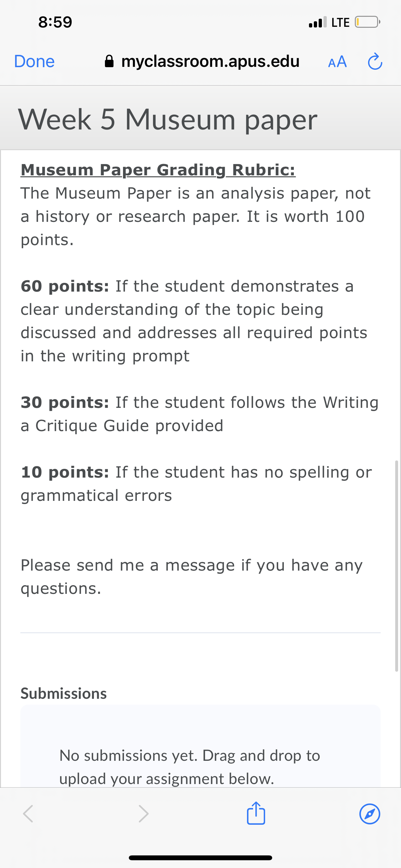Tap the 8:59 clock in status bar
Viewport: 401px width, 868px height.
pos(55,22)
